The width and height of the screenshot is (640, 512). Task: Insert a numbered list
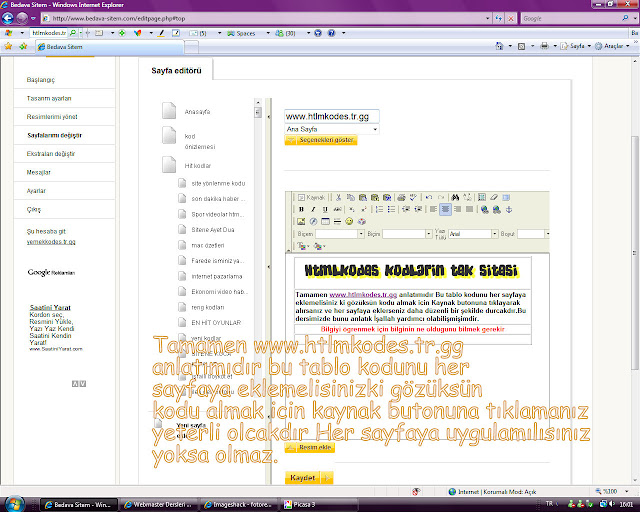pyautogui.click(x=380, y=209)
